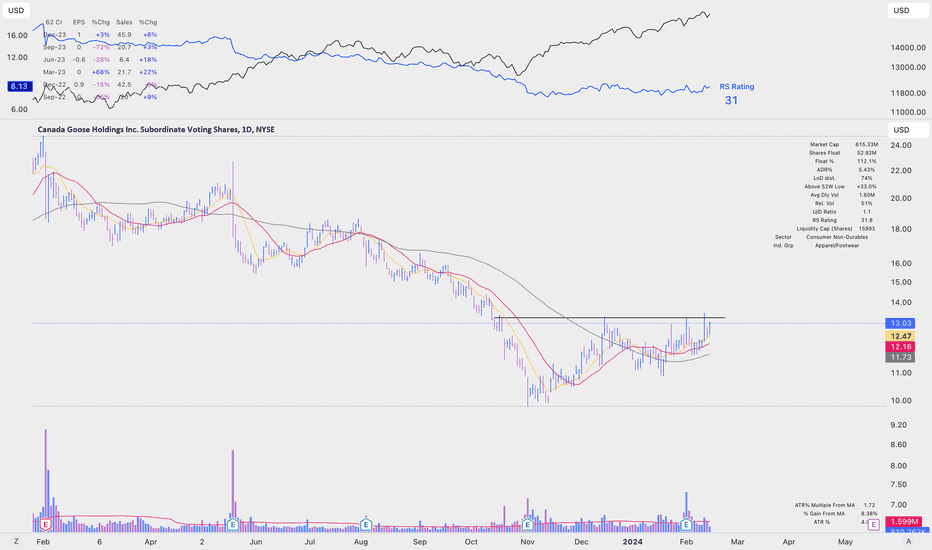The height and width of the screenshot is (550, 932).
Task: Click the Shares Float label
Action: pos(824,153)
